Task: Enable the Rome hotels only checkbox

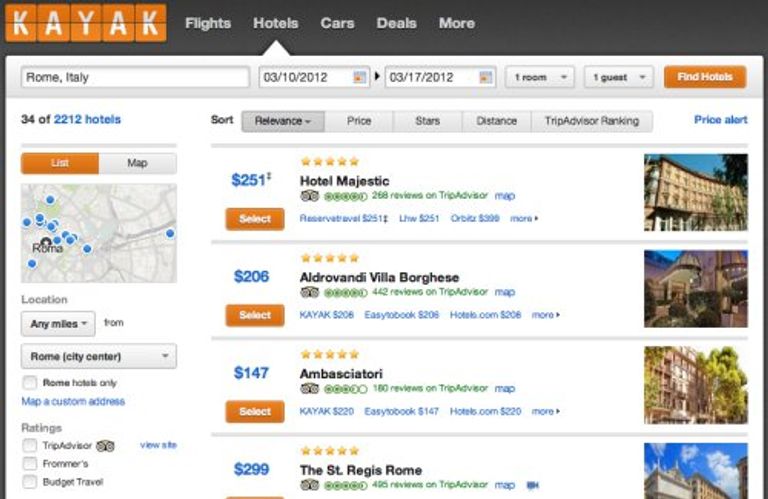Action: (29, 382)
